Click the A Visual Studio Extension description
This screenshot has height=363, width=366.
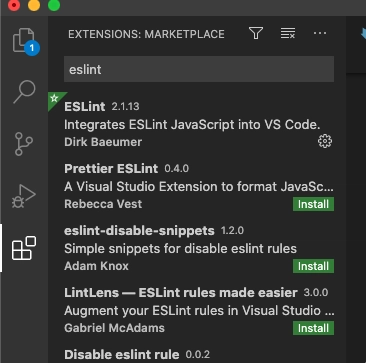199,187
